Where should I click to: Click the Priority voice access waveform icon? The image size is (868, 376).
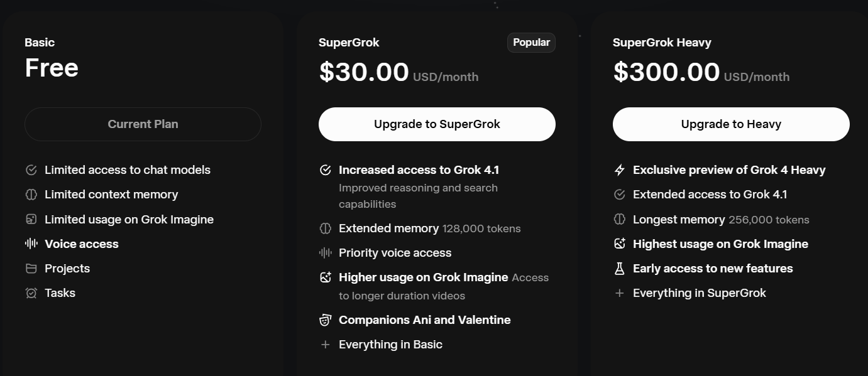coord(325,253)
